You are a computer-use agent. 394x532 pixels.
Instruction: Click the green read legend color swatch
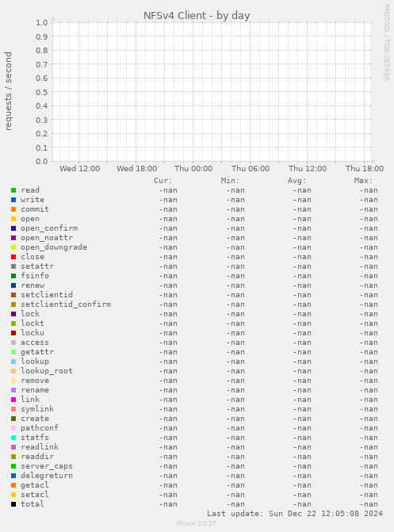click(13, 190)
